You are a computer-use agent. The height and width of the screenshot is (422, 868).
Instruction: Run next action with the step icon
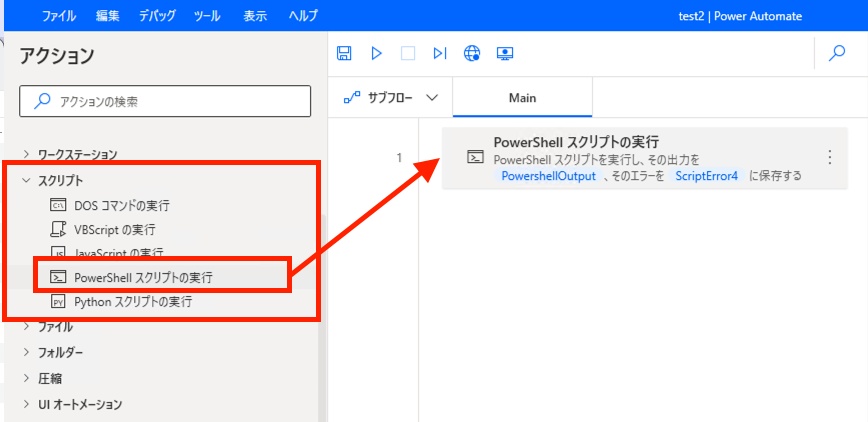point(440,53)
